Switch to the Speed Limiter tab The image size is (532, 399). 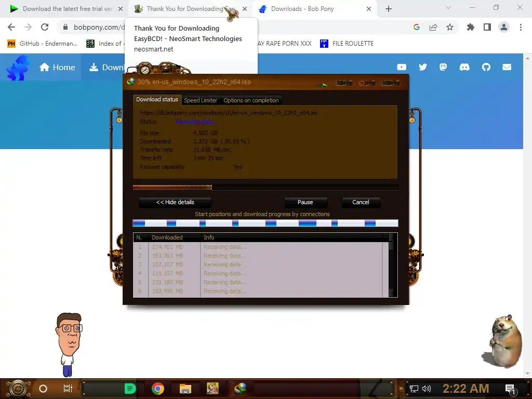[201, 100]
